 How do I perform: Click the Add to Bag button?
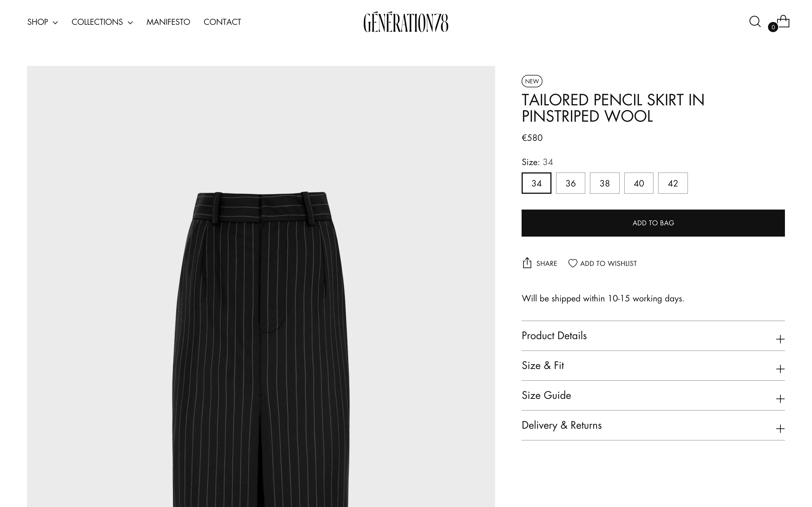[x=653, y=223]
